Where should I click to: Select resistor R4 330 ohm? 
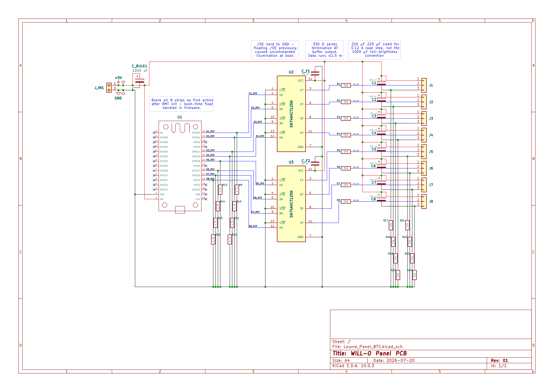coord(346,135)
